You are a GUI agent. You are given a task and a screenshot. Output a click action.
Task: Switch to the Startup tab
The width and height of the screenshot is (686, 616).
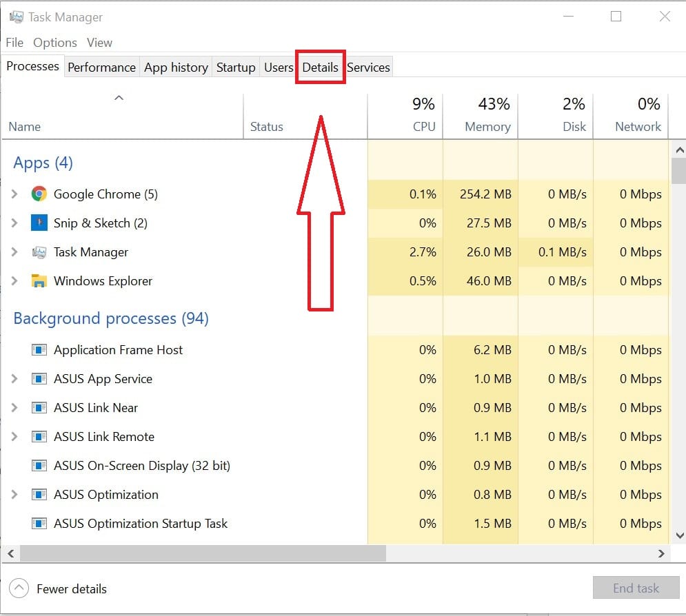[236, 68]
